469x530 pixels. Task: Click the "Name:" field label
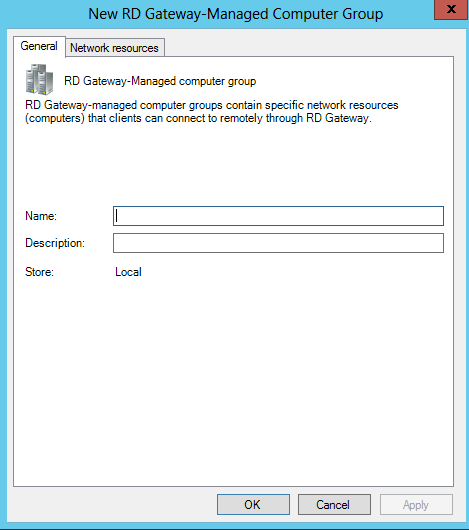(x=41, y=216)
